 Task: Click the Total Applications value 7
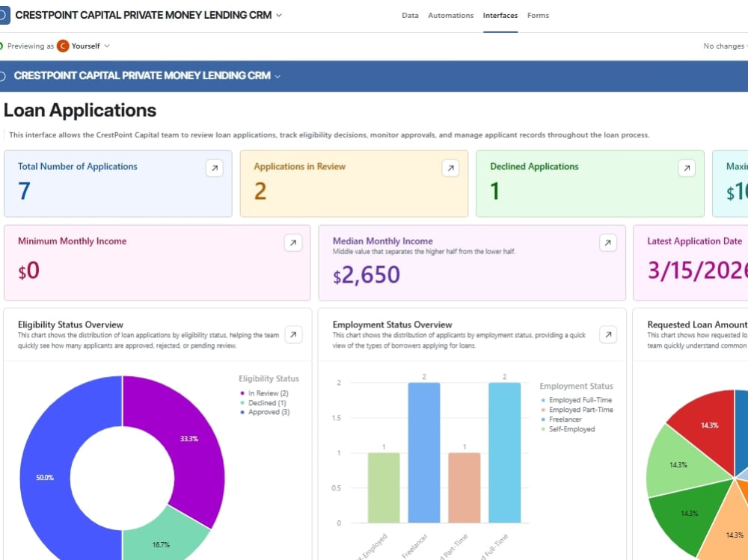click(x=24, y=191)
